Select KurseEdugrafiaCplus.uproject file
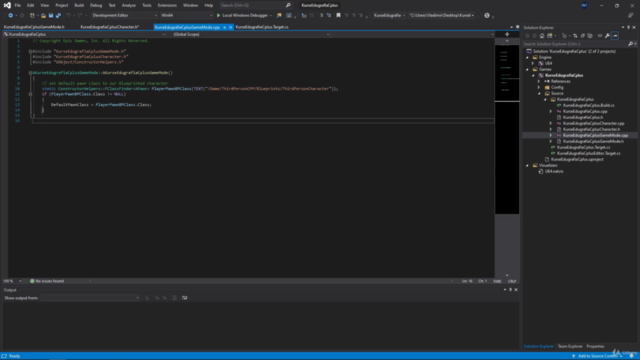The height and width of the screenshot is (360, 640). tap(577, 159)
